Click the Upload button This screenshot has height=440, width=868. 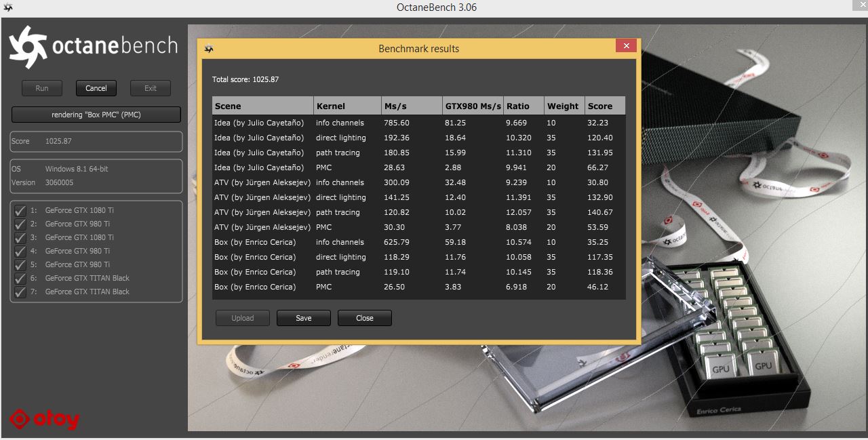point(243,318)
